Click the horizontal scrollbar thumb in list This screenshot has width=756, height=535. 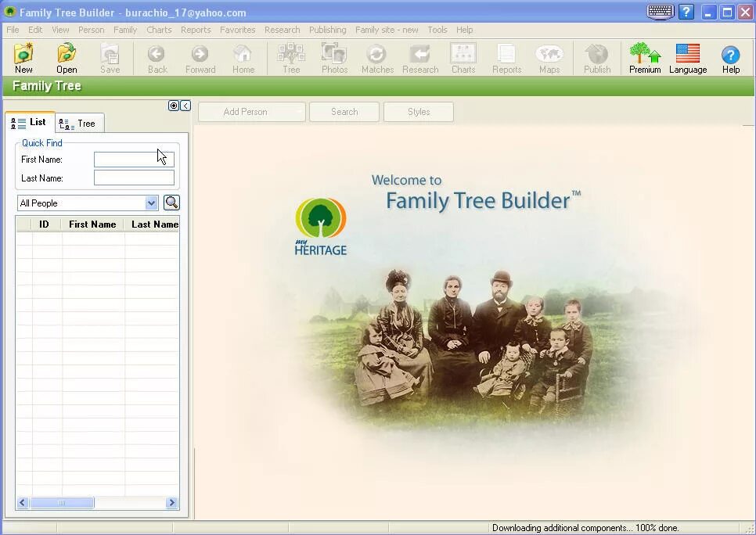(62, 503)
